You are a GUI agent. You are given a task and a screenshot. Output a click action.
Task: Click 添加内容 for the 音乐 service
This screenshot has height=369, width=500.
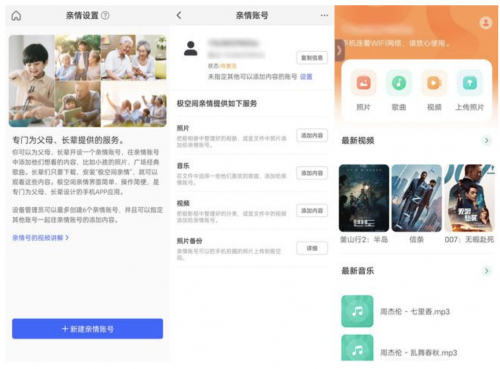click(x=312, y=173)
